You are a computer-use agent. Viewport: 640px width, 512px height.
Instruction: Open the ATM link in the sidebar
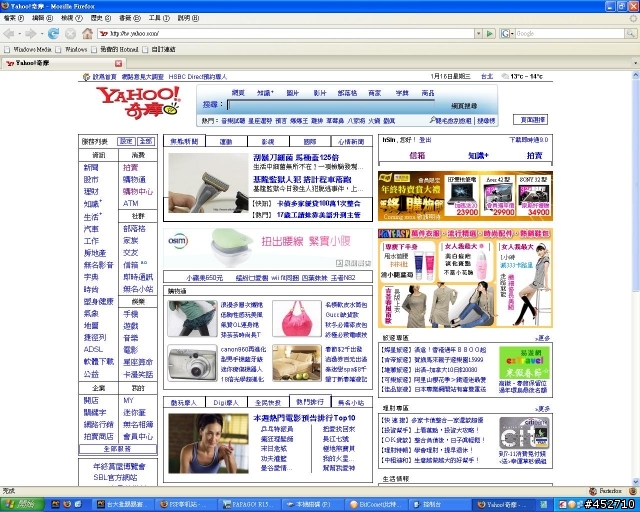pos(131,203)
